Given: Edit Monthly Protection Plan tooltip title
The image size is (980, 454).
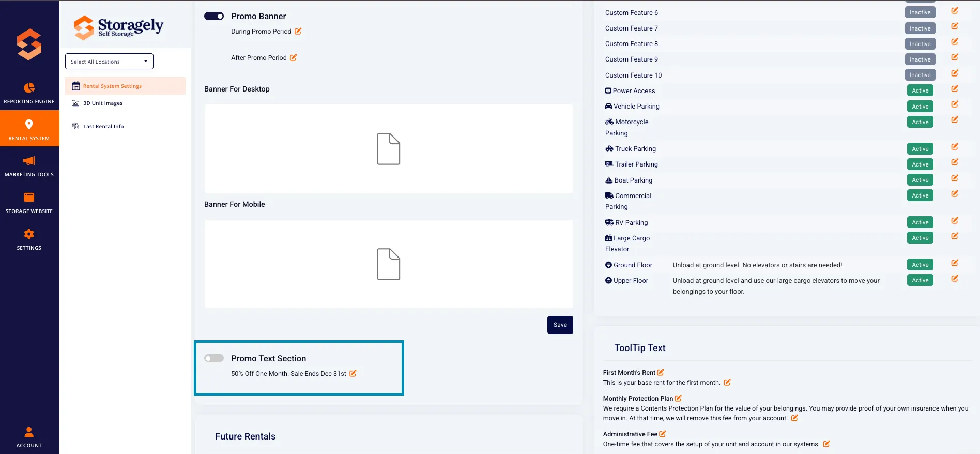Looking at the screenshot, I should click(678, 398).
